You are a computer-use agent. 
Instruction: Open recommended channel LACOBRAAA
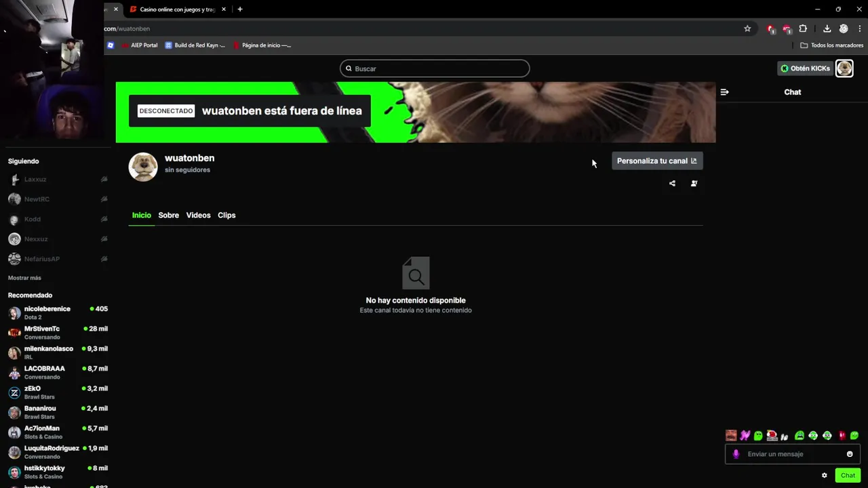[58, 372]
